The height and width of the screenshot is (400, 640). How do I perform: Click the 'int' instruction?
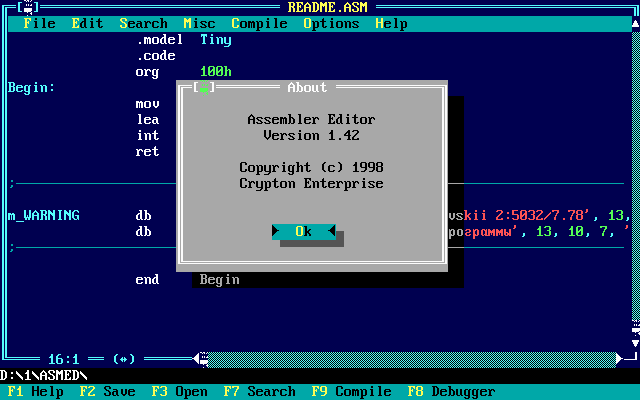[x=147, y=136]
